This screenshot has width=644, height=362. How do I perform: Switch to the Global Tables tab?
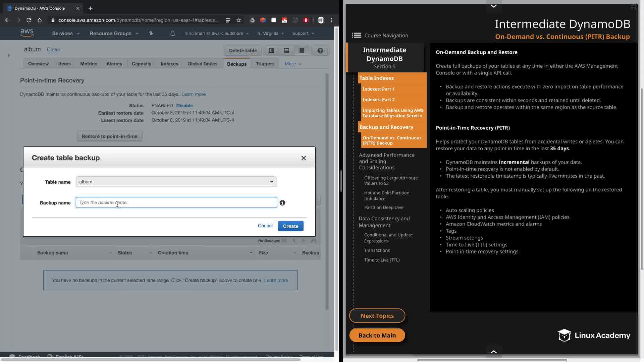202,64
